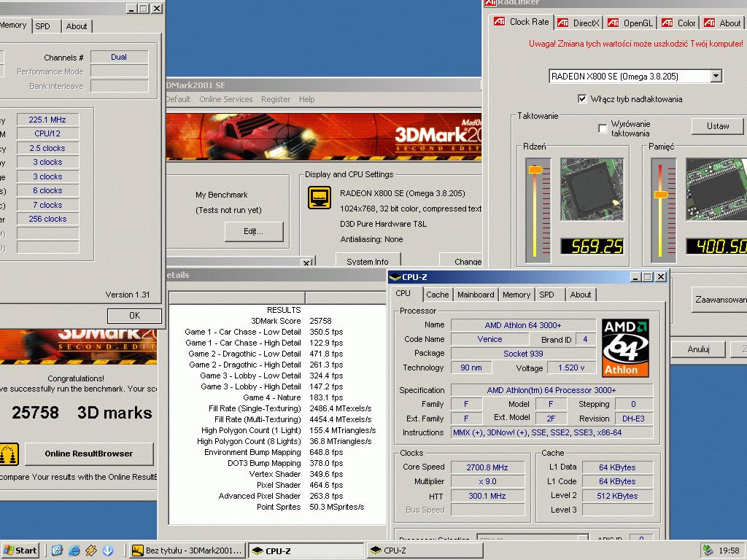Click the GPU chip image under Rdzeń
This screenshot has height=560, width=747.
[x=591, y=189]
